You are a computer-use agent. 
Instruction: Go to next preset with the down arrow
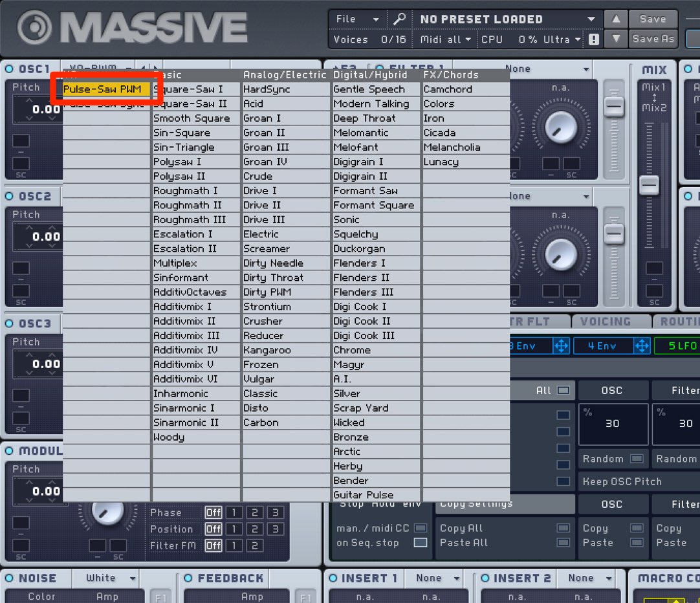pos(616,39)
